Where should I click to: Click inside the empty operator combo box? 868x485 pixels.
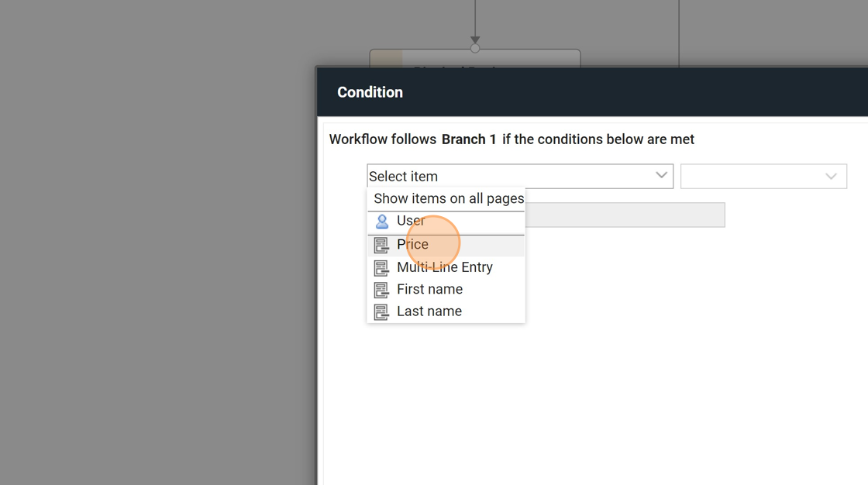(750, 177)
